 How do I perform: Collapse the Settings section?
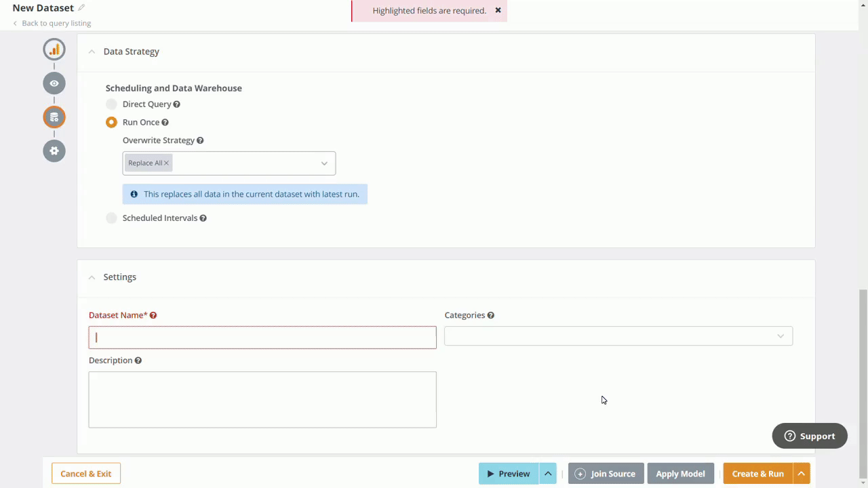click(x=92, y=277)
